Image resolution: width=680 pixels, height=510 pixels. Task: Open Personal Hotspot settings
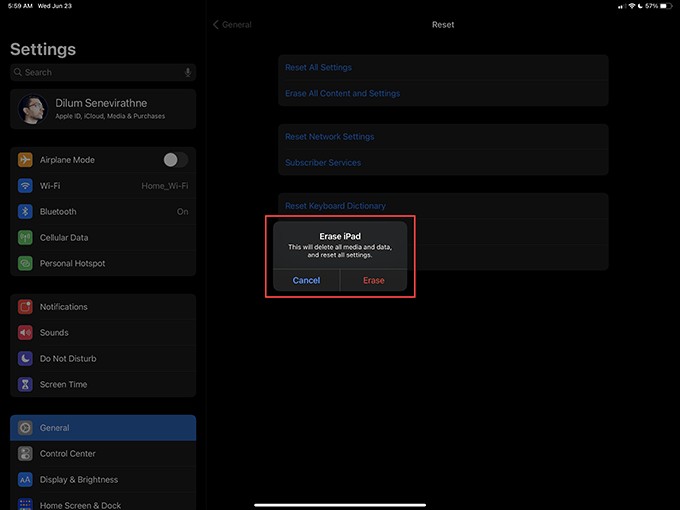pyautogui.click(x=103, y=263)
